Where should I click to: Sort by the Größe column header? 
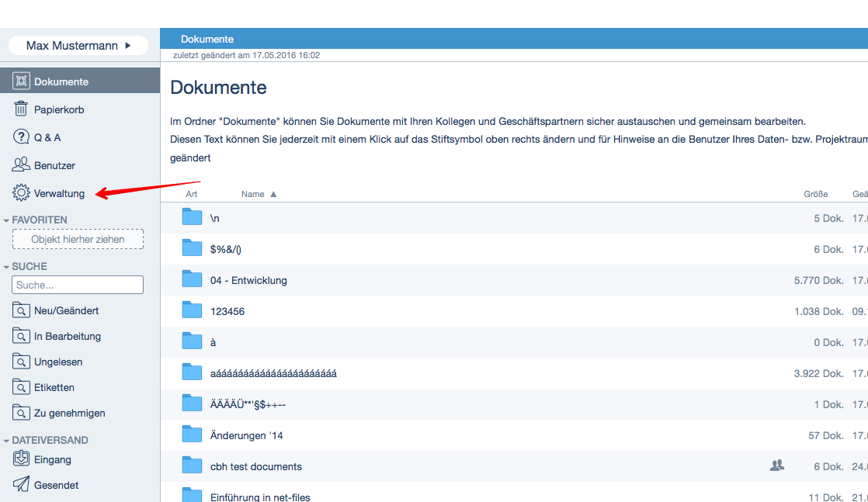816,194
